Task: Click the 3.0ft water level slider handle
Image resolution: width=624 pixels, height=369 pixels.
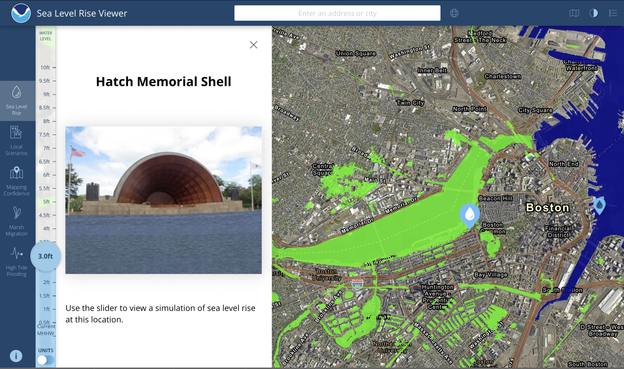Action: [x=45, y=256]
